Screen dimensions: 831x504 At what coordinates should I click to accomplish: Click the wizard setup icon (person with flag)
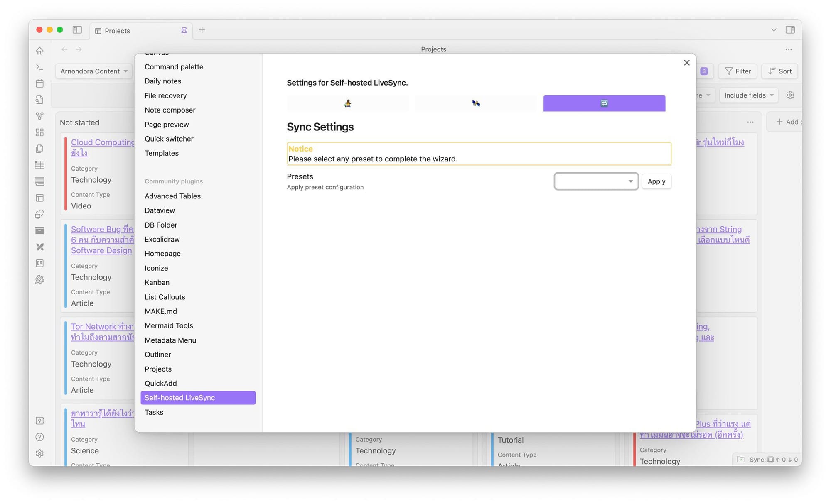[347, 103]
